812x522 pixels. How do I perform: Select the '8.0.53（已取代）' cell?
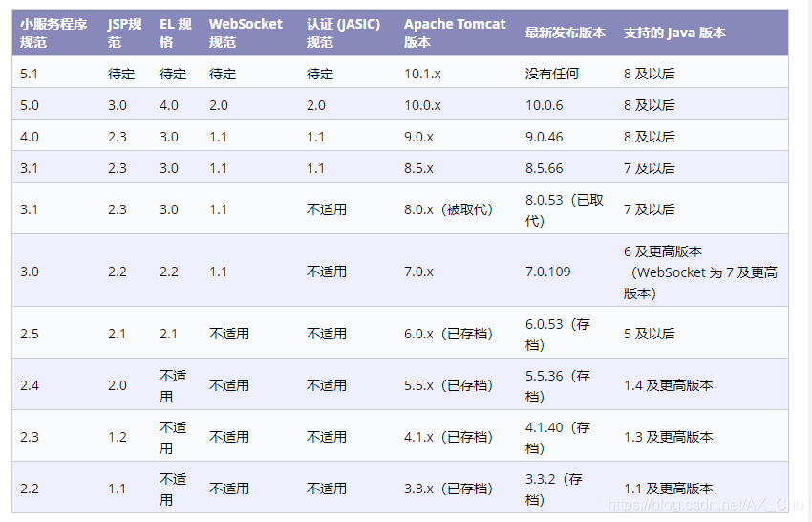(564, 210)
